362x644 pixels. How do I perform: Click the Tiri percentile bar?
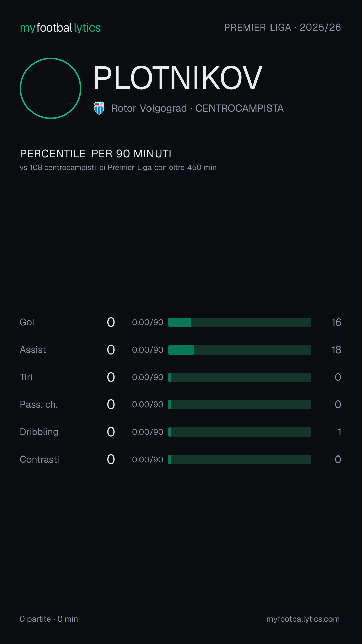tap(240, 377)
